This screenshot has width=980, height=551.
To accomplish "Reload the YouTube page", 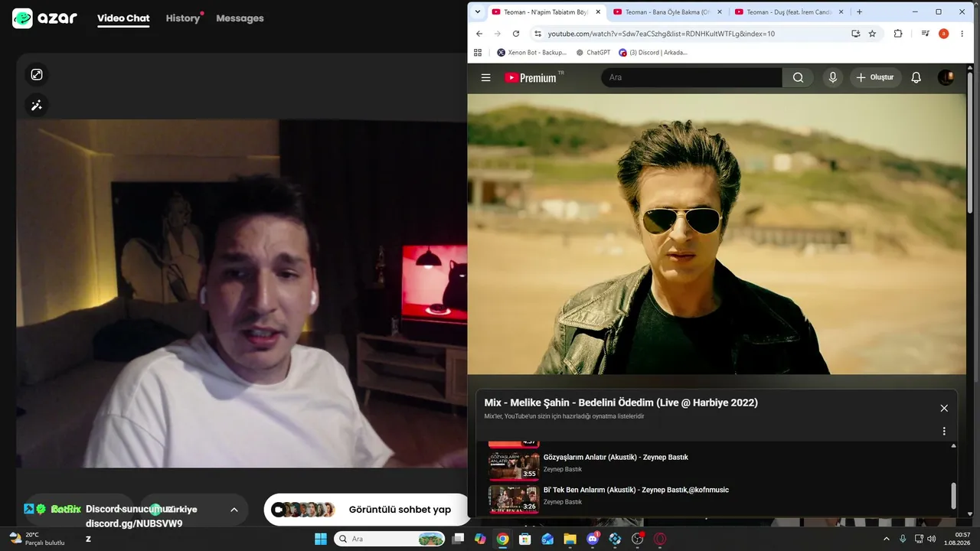I will (x=516, y=34).
